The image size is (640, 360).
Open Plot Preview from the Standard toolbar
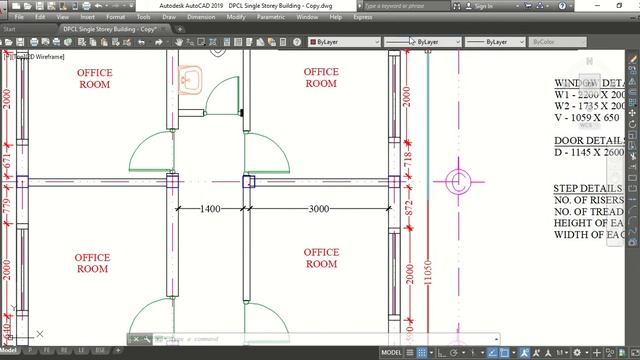point(45,42)
